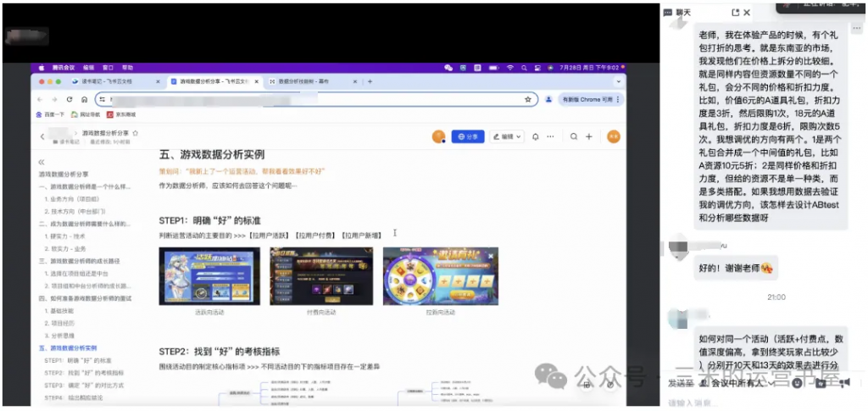Image resolution: width=868 pixels, height=411 pixels.
Task: Bookmark this page with address bar star
Action: (527, 99)
